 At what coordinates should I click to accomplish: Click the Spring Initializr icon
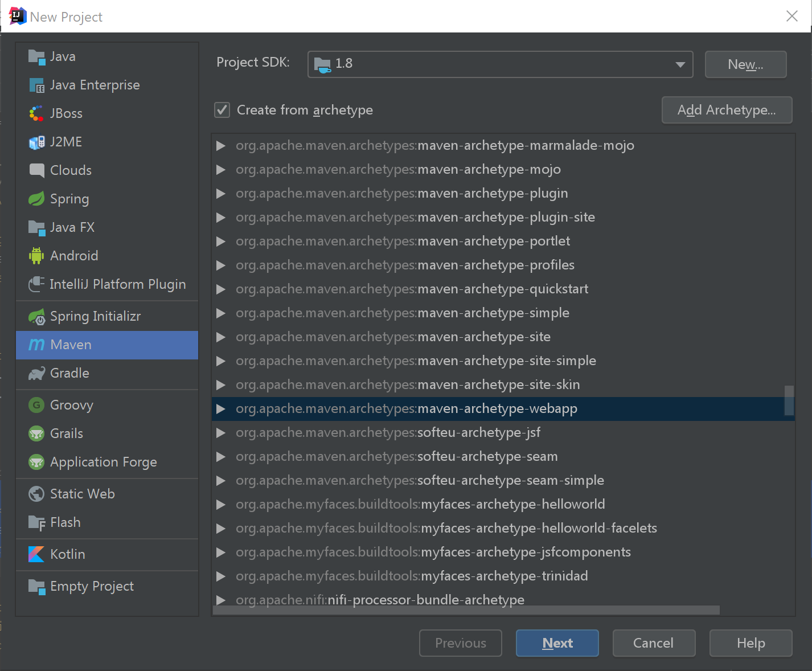click(36, 316)
